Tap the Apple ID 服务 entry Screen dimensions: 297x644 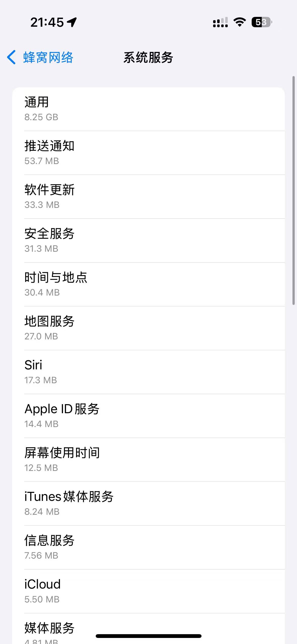point(148,416)
